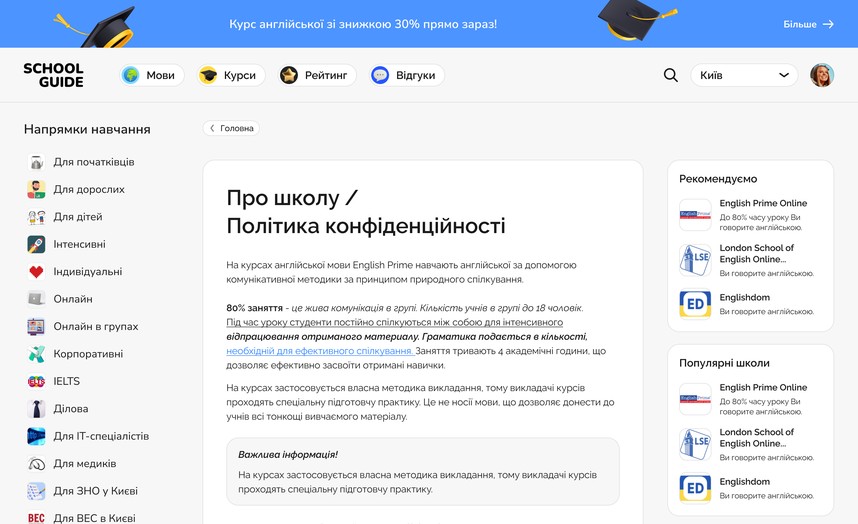The image size is (858, 524).
Task: Click the banner text about 30% discount
Action: pos(363,24)
